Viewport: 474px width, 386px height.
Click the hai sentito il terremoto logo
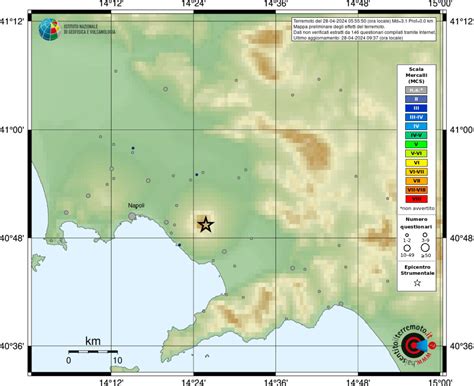point(414,345)
